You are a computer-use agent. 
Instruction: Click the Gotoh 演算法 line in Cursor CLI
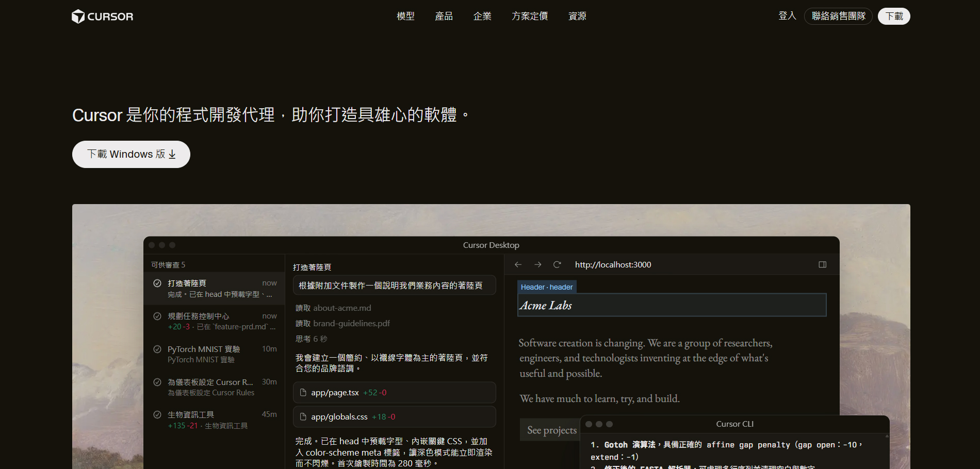coord(726,450)
